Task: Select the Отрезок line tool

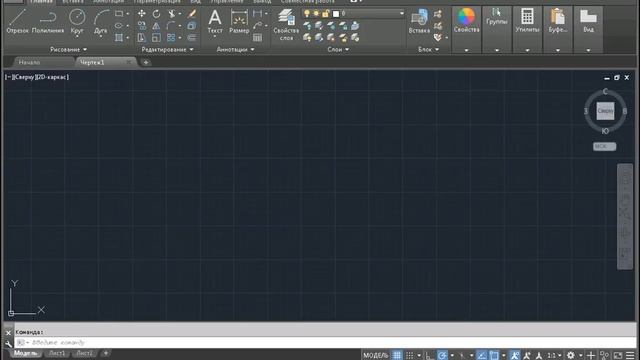Action: (18, 21)
